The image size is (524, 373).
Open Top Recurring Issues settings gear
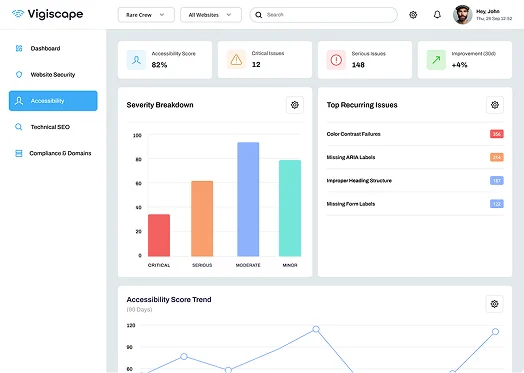tap(495, 105)
